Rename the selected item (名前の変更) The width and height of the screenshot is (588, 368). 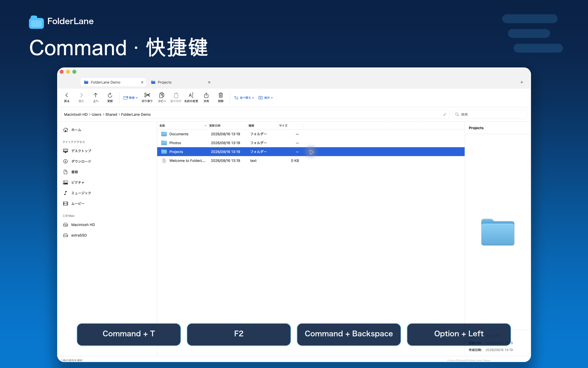191,97
